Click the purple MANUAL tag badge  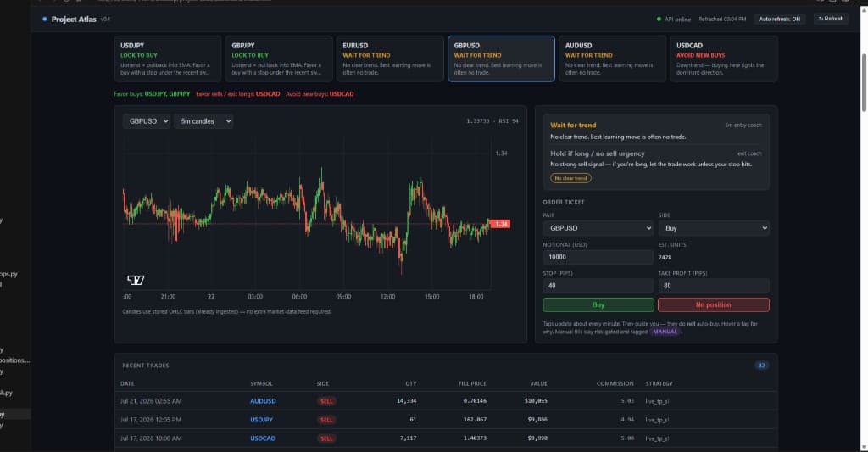[665, 332]
